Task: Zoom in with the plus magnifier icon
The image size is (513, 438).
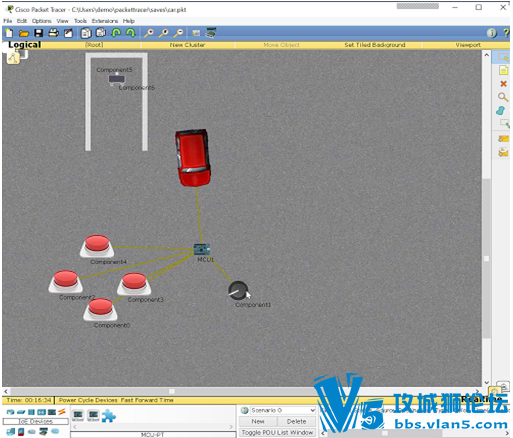Action: [149, 33]
